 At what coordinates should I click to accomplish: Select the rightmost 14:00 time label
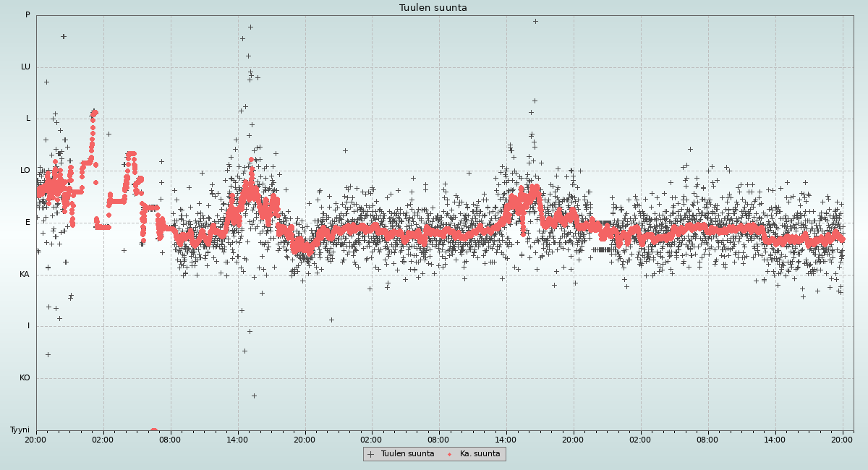pos(775,439)
